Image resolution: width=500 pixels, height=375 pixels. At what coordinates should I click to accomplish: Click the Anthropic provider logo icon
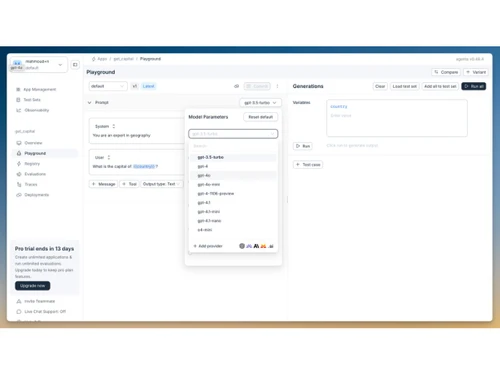pyautogui.click(x=256, y=246)
